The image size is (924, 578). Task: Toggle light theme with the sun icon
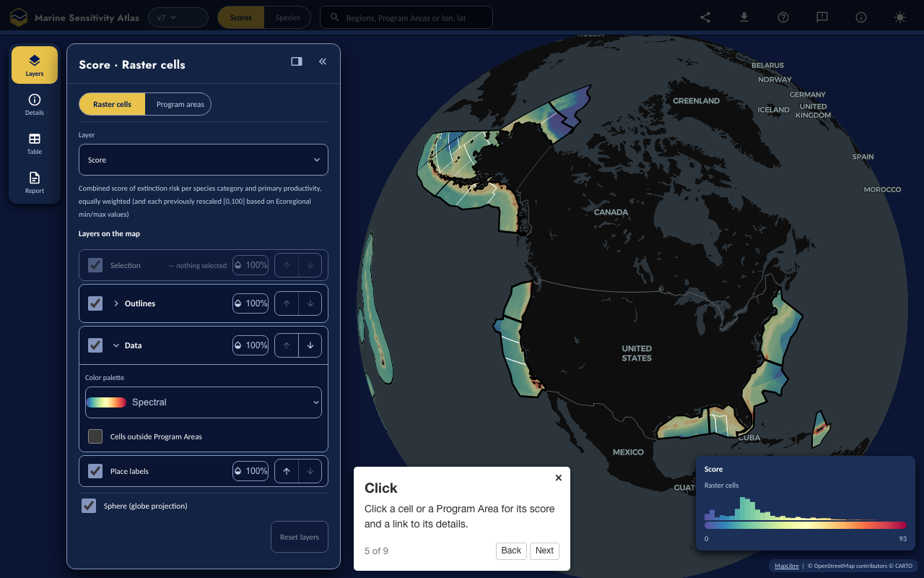point(900,17)
